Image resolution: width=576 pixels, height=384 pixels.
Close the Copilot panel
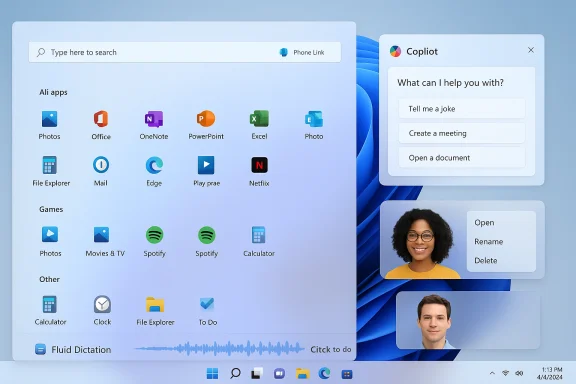tap(531, 50)
